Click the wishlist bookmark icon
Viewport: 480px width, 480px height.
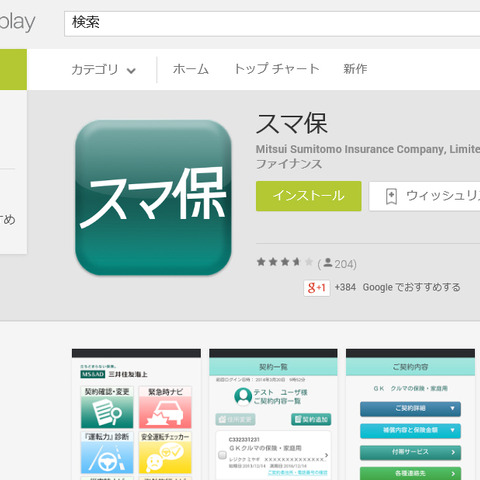click(x=391, y=196)
